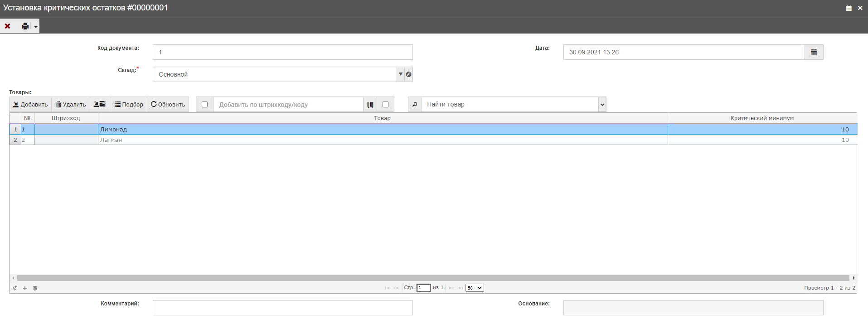Click the printer icon in top toolbar
The width and height of the screenshot is (868, 324).
(x=25, y=26)
